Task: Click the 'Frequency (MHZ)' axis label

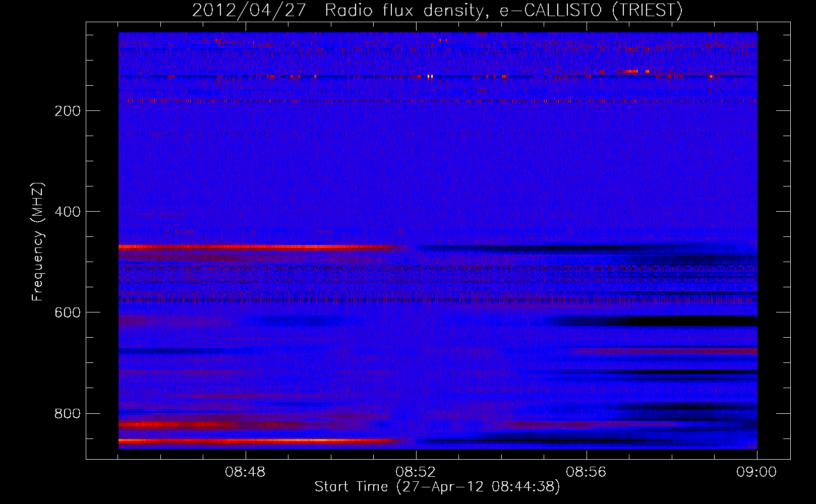Action: (x=37, y=242)
